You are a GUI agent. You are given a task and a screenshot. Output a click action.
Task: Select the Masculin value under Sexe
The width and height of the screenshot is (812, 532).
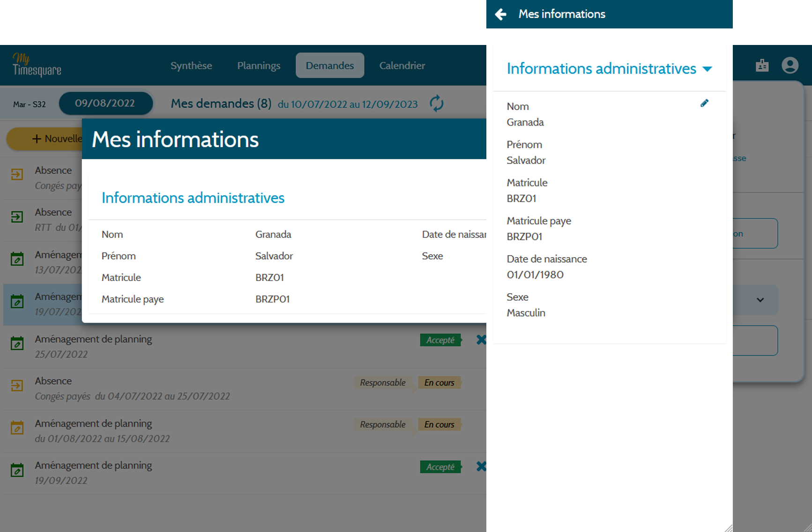click(526, 313)
